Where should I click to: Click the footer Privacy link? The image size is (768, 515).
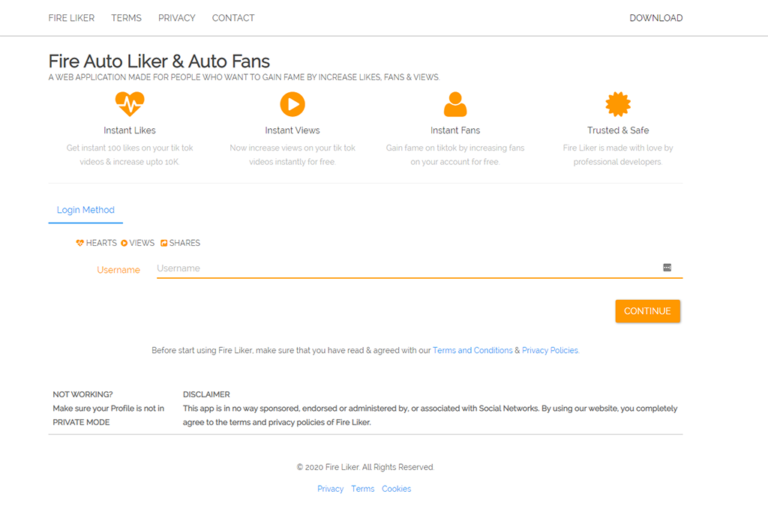point(330,489)
